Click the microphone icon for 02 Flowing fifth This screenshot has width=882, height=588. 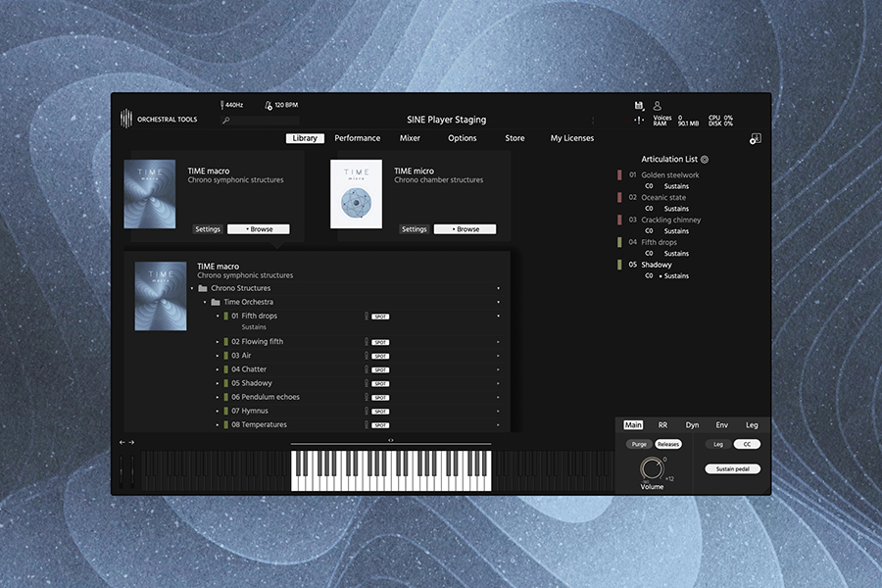tap(367, 342)
